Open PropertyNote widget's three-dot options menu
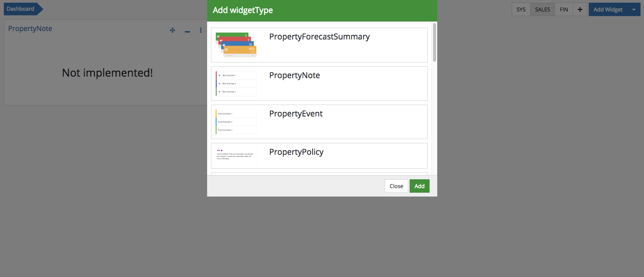This screenshot has height=277, width=644. pos(201,30)
